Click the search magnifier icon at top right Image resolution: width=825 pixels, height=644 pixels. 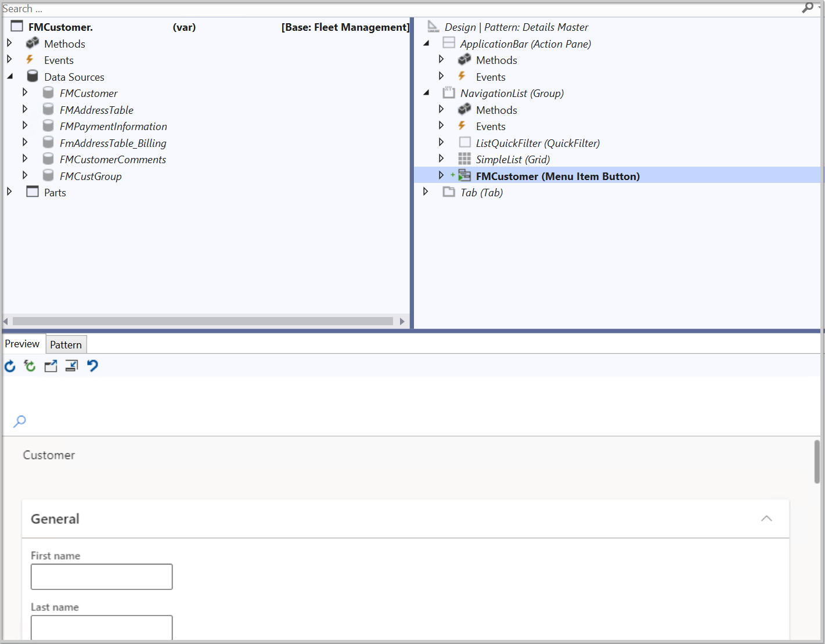click(x=808, y=8)
